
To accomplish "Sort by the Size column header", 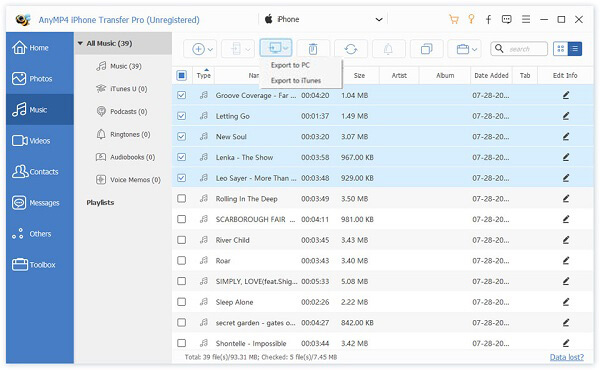I will (x=359, y=75).
